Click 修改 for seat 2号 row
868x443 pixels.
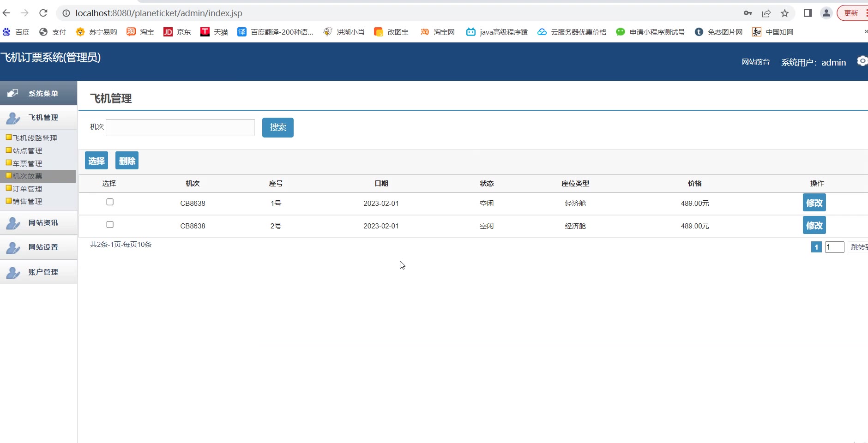click(814, 225)
